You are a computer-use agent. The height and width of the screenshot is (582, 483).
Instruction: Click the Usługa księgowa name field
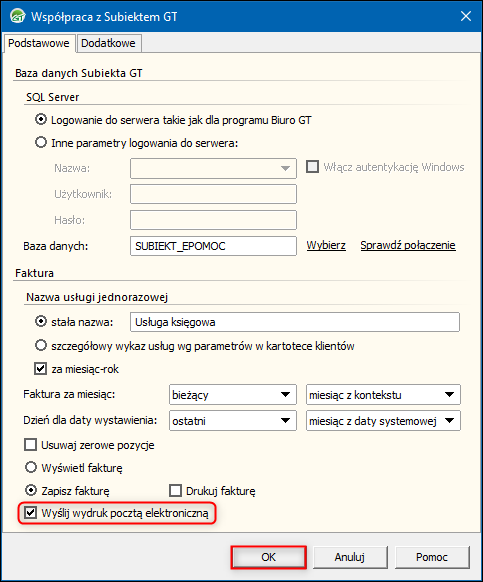click(x=295, y=322)
